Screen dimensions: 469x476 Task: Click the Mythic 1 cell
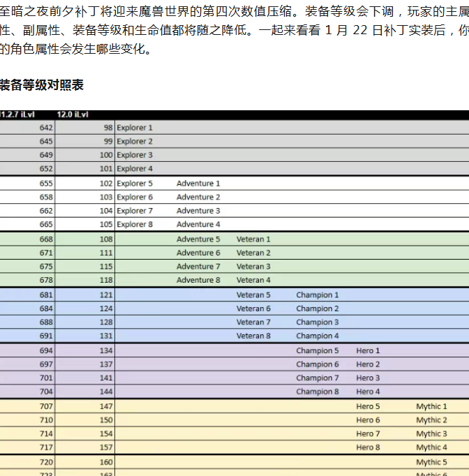click(x=432, y=407)
